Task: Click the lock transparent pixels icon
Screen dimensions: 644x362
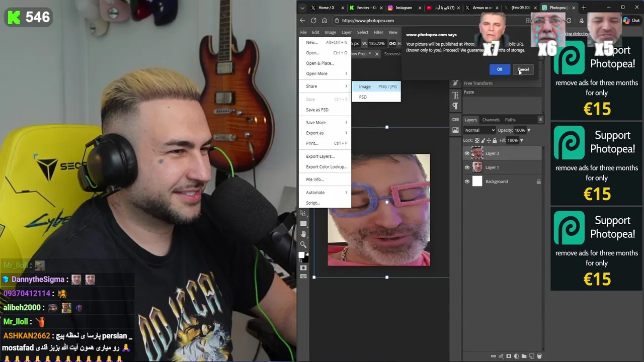Action: click(477, 140)
